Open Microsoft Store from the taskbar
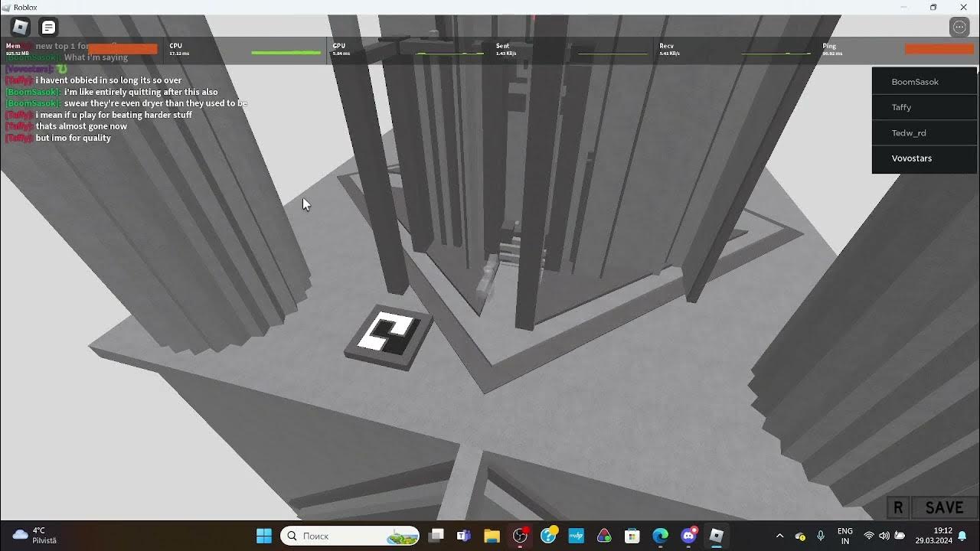Image resolution: width=980 pixels, height=551 pixels. (632, 536)
